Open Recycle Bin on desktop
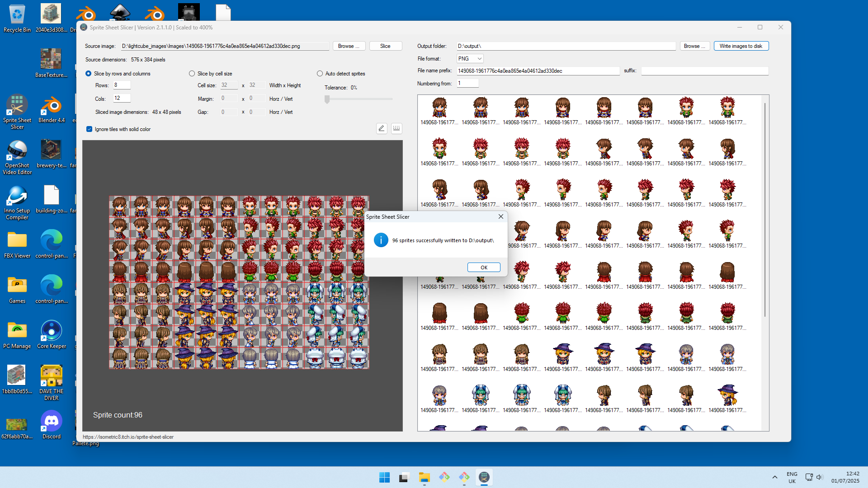This screenshot has height=488, width=868. (17, 19)
